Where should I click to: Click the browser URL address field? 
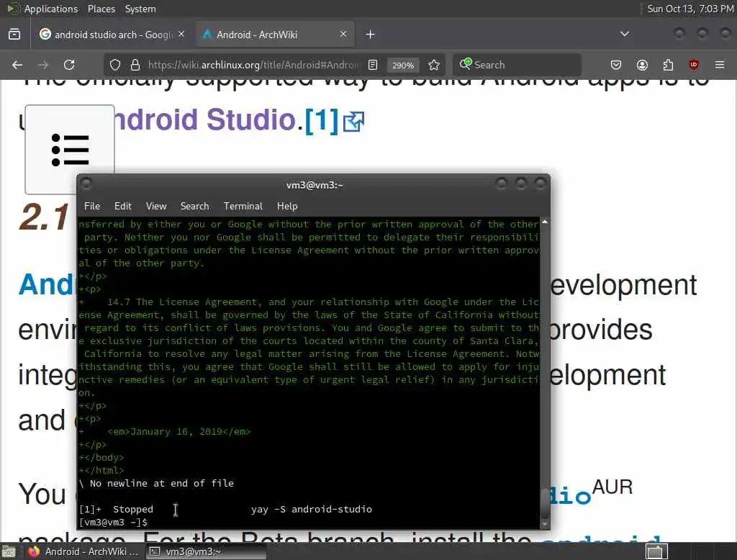pyautogui.click(x=253, y=65)
